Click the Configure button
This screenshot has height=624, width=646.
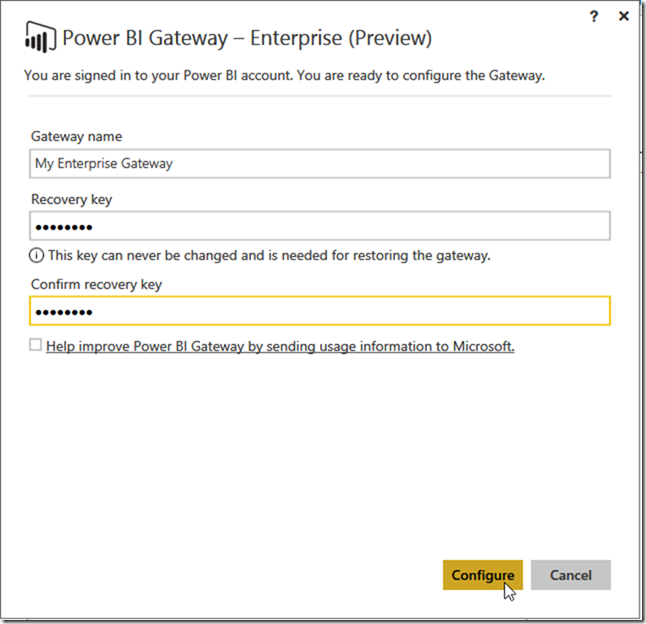[x=483, y=575]
